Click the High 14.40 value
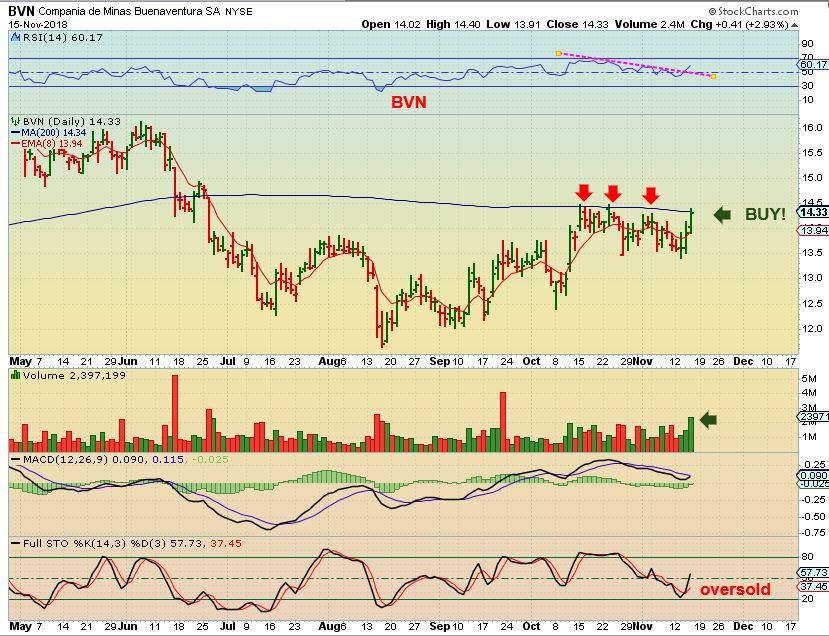This screenshot has height=636, width=829. tap(453, 24)
